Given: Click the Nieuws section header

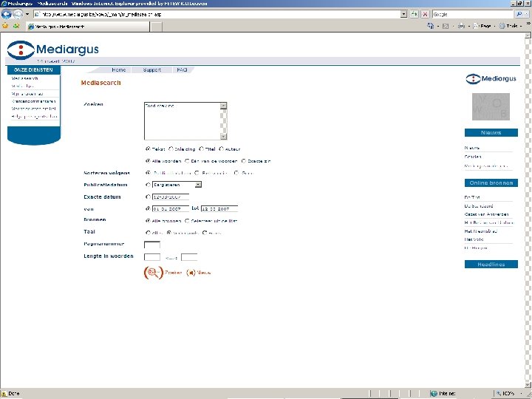Looking at the screenshot, I should pos(491,133).
